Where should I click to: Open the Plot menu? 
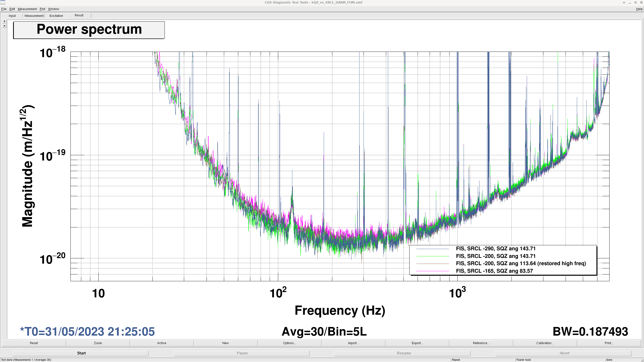point(42,9)
